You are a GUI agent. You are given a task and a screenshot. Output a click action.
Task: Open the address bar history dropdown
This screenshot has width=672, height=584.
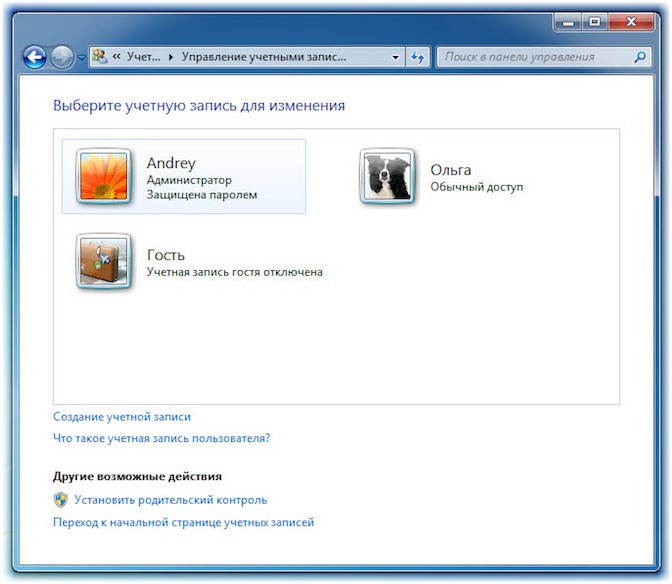tap(396, 57)
